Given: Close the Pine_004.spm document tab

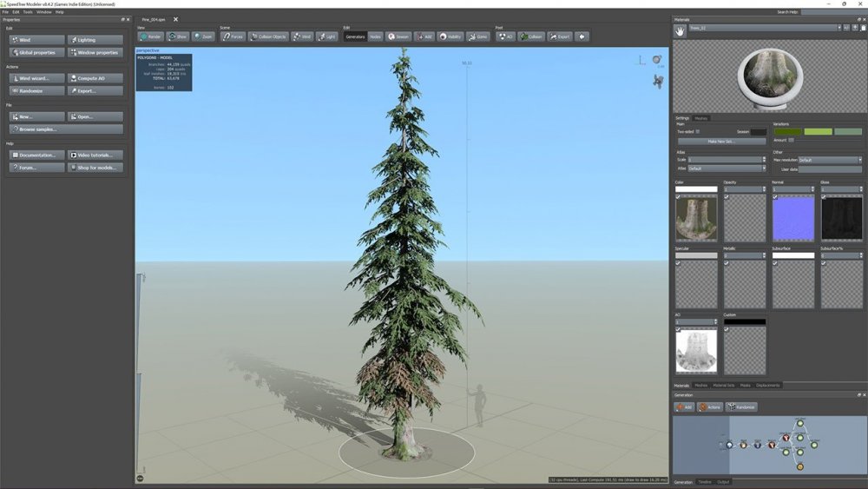Looking at the screenshot, I should pos(175,19).
